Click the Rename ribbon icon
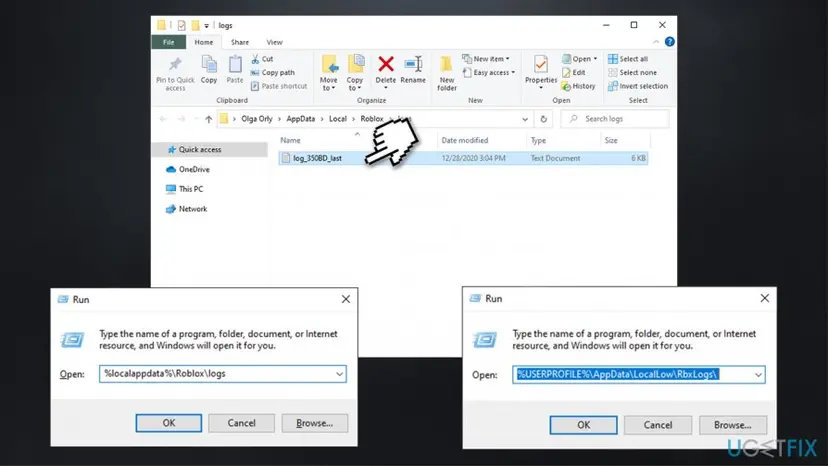This screenshot has height=467, width=828. click(413, 69)
